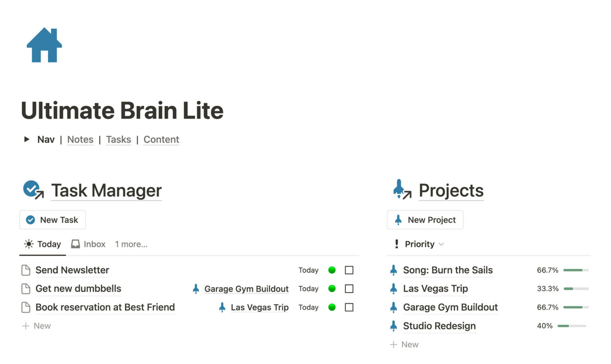This screenshot has width=611, height=364.
Task: Click the inbox tray icon next to Inbox
Action: (75, 244)
